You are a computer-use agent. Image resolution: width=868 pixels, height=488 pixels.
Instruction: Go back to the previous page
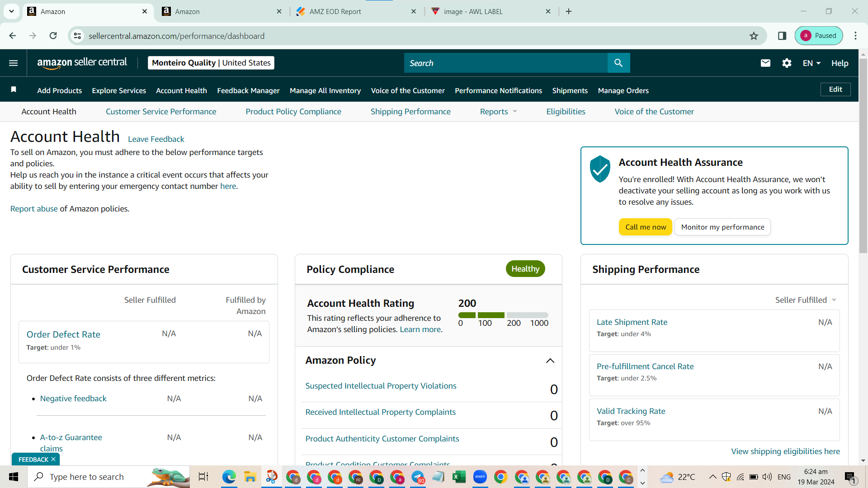pyautogui.click(x=13, y=36)
